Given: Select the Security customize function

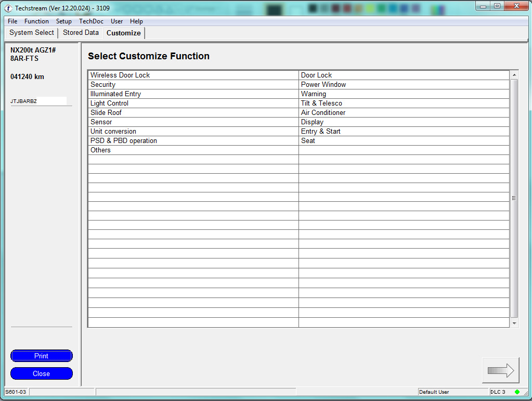Looking at the screenshot, I should point(193,84).
